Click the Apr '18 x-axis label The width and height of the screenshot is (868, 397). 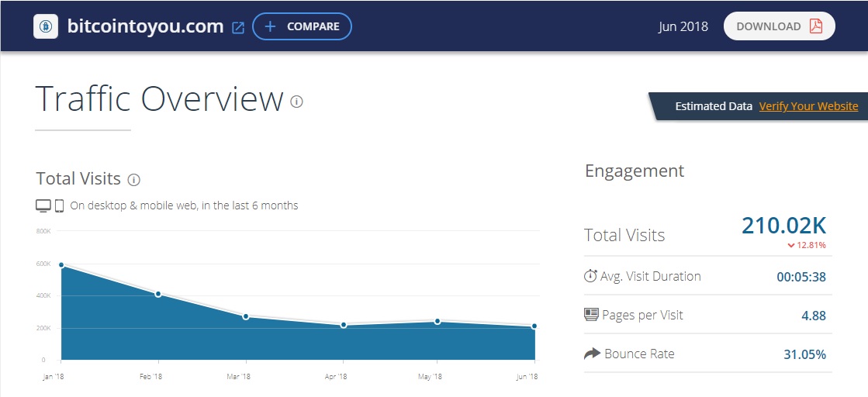pos(335,377)
